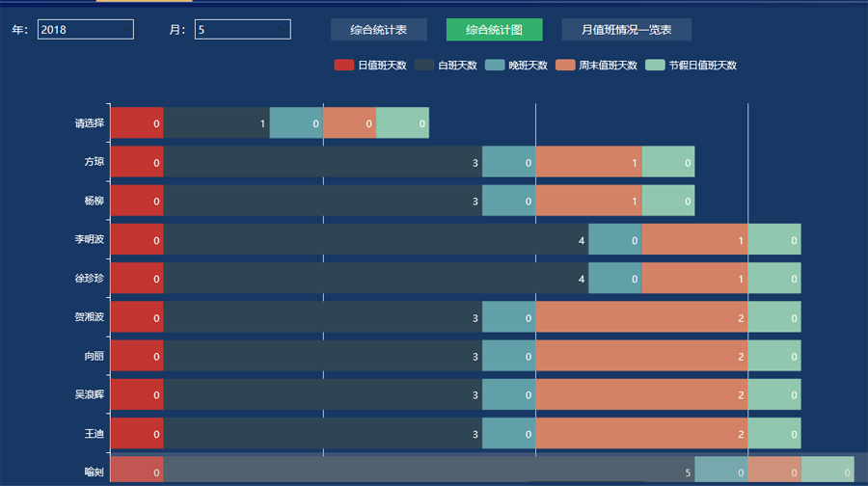This screenshot has width=868, height=486.
Task: Click 贺湘波's orange bar showing 2
Action: click(641, 316)
